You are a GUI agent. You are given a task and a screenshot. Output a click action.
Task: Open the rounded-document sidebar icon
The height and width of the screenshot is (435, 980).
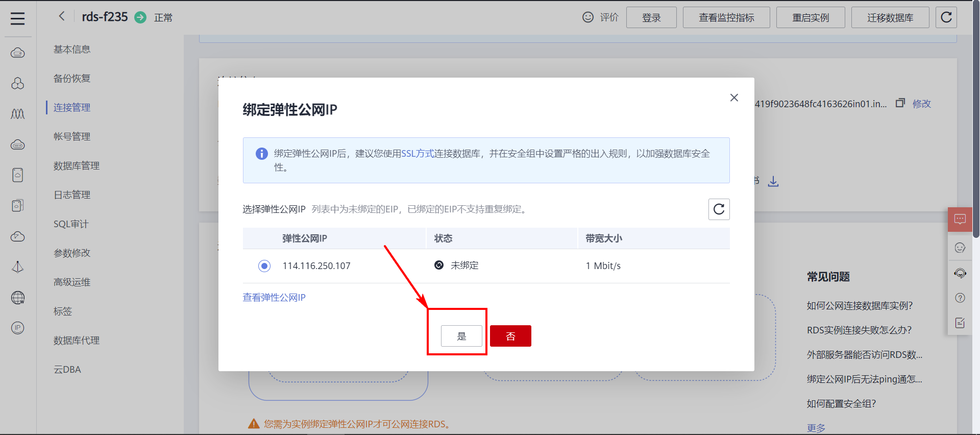coord(18,175)
